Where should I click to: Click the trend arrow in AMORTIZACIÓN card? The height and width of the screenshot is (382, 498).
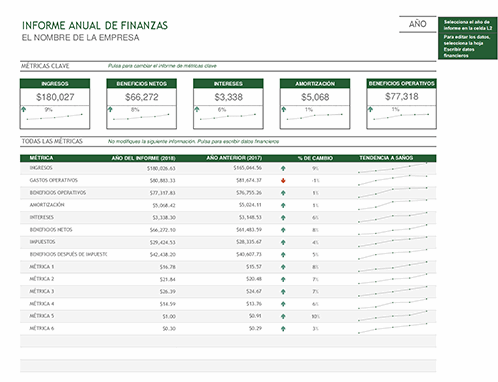click(284, 109)
